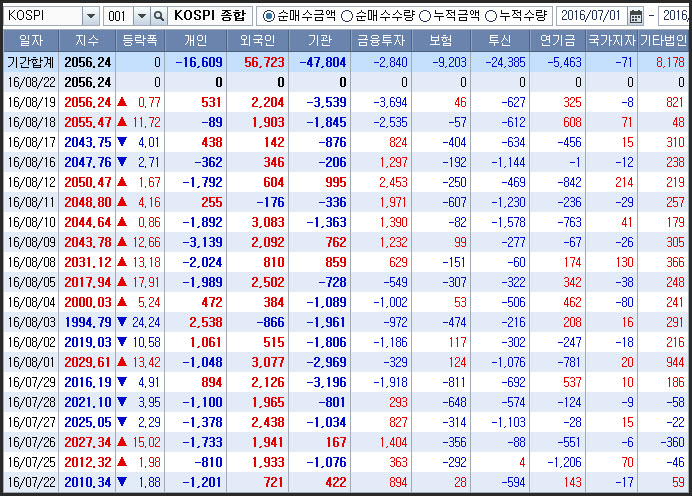Select the 16/07/26 date cell
The image size is (692, 496).
31,442
